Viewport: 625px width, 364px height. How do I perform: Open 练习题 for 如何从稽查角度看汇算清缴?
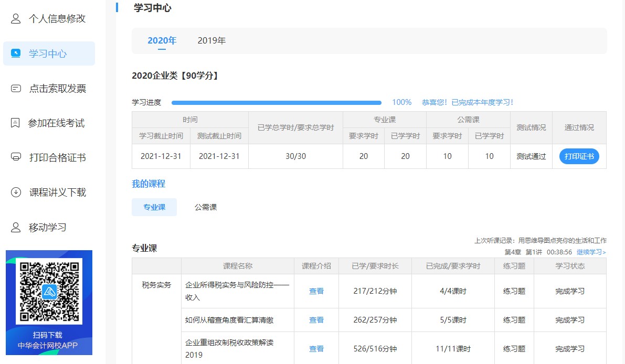point(514,320)
